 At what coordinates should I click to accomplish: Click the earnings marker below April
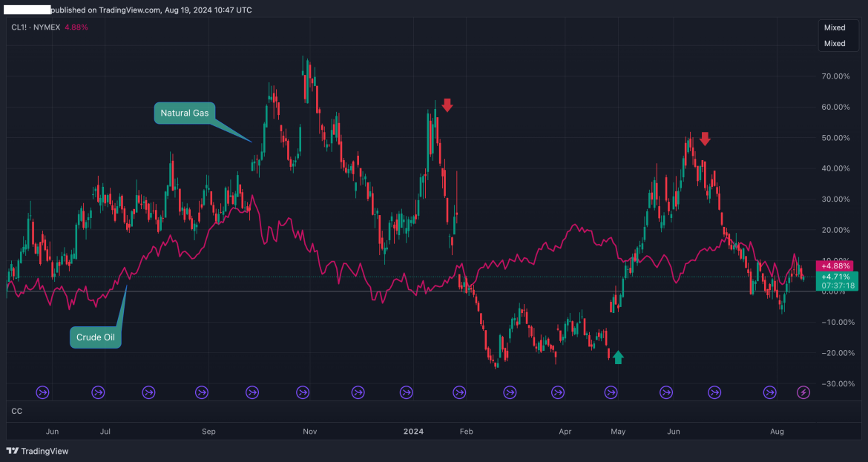click(x=558, y=392)
